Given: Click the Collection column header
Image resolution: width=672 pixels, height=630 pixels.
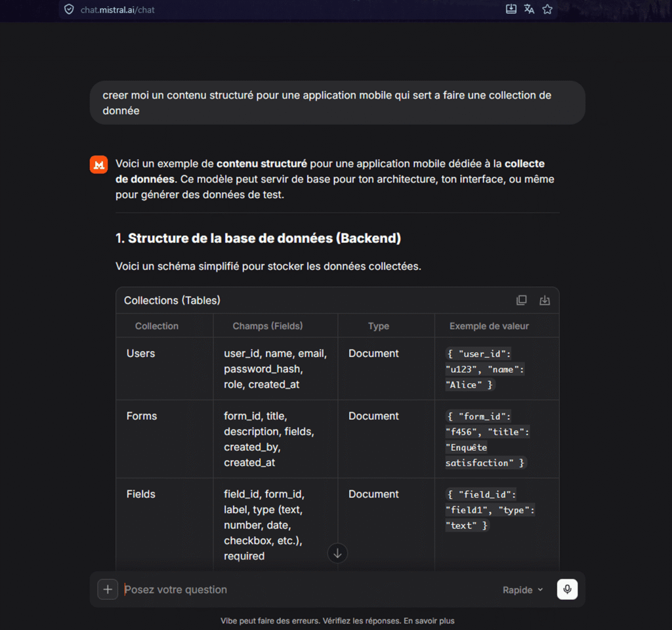Looking at the screenshot, I should coord(157,326).
